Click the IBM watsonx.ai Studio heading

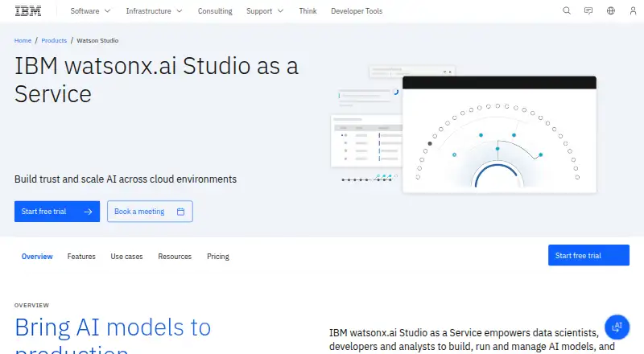[156, 80]
